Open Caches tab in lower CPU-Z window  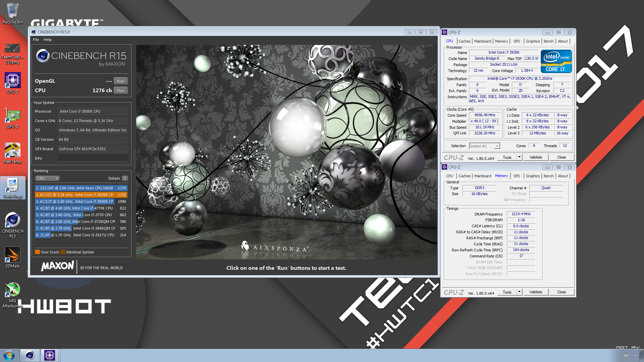[x=464, y=176]
